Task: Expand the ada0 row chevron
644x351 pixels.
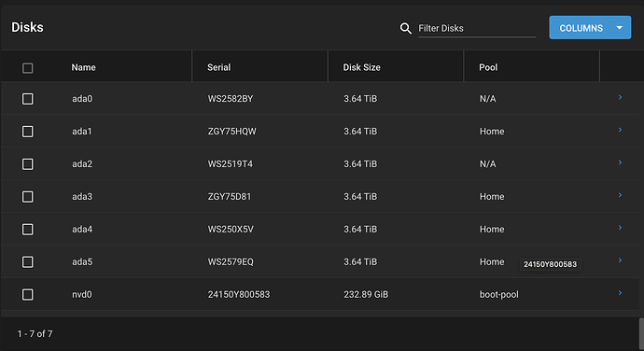Action: [620, 97]
